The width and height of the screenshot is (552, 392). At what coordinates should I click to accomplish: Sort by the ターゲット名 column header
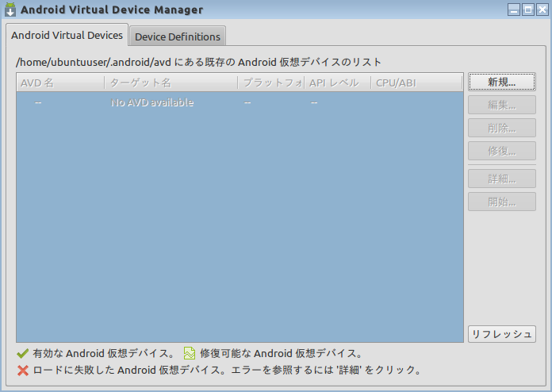click(171, 83)
